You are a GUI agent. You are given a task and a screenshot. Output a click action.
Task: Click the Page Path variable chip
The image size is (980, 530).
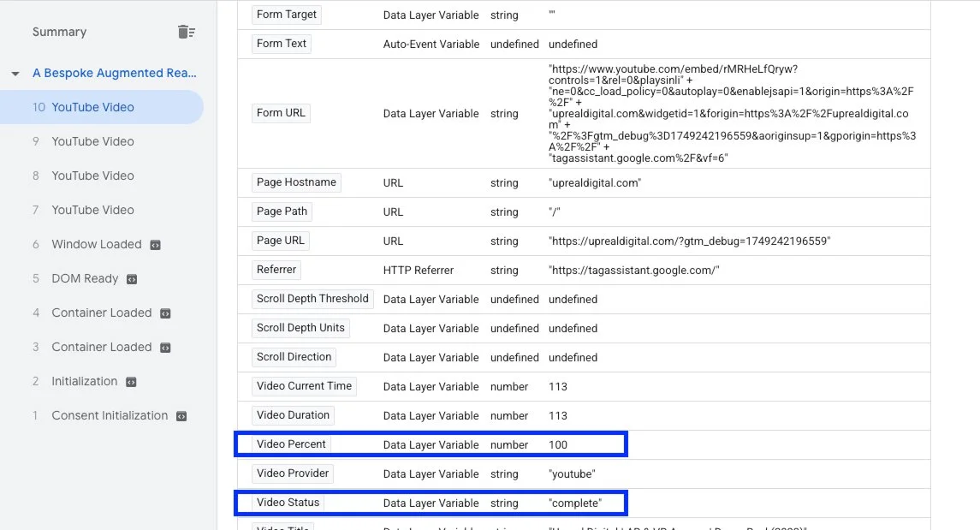click(x=282, y=211)
